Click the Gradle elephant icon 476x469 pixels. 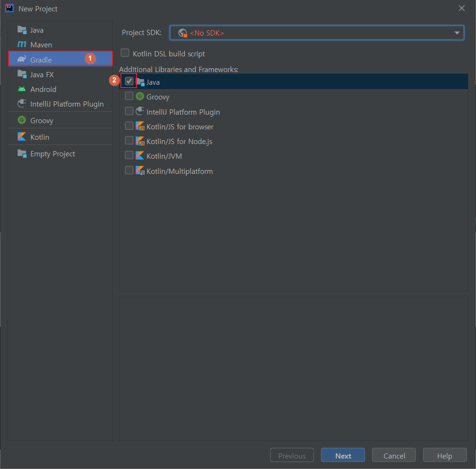pyautogui.click(x=22, y=59)
